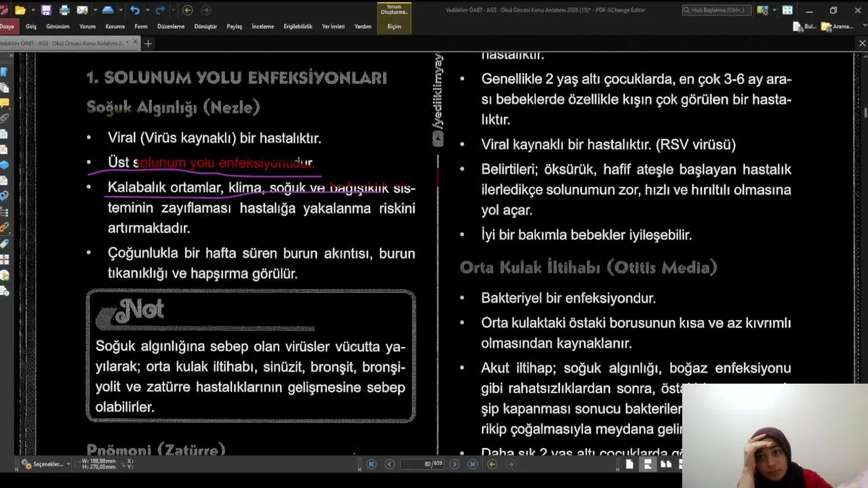Select the Yorum ribbon tab

pos(87,26)
